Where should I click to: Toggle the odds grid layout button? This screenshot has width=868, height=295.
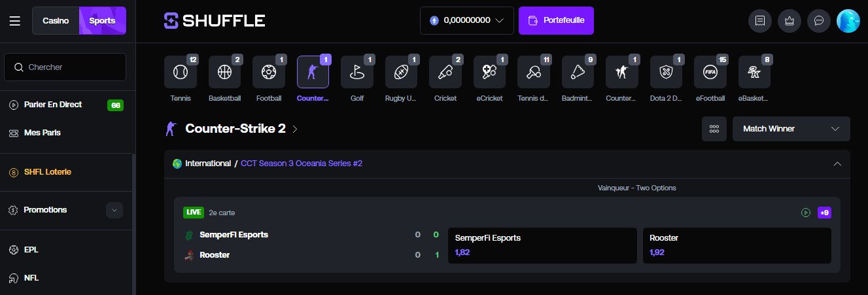pyautogui.click(x=714, y=129)
